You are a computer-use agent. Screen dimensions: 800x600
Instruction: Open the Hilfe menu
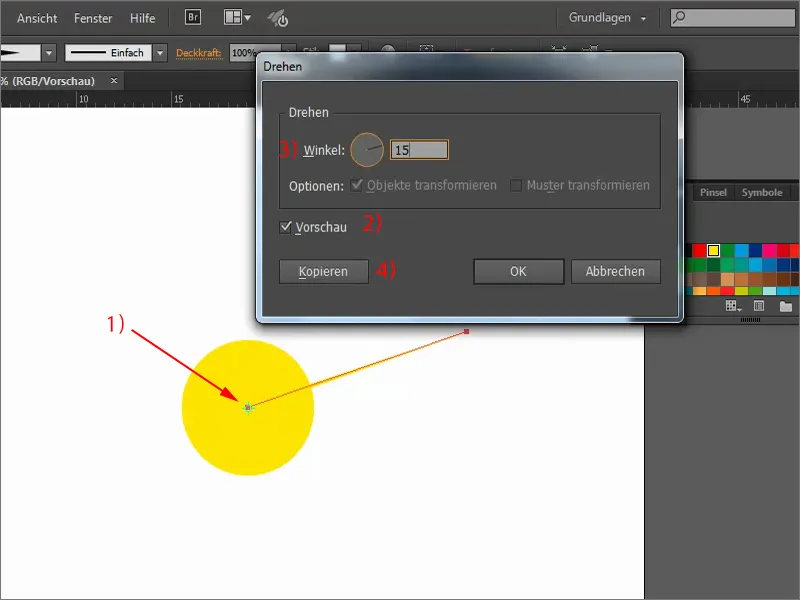coord(142,18)
